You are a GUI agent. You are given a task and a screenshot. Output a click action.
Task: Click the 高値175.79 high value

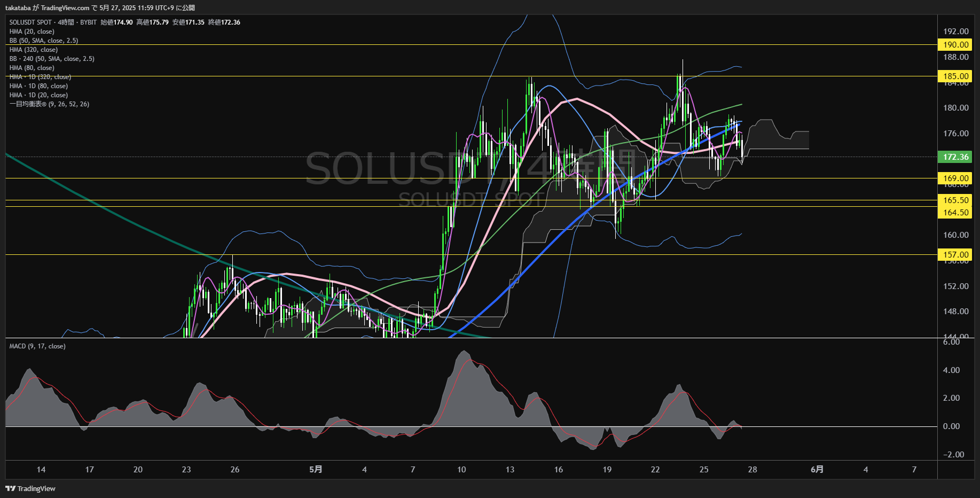point(152,22)
